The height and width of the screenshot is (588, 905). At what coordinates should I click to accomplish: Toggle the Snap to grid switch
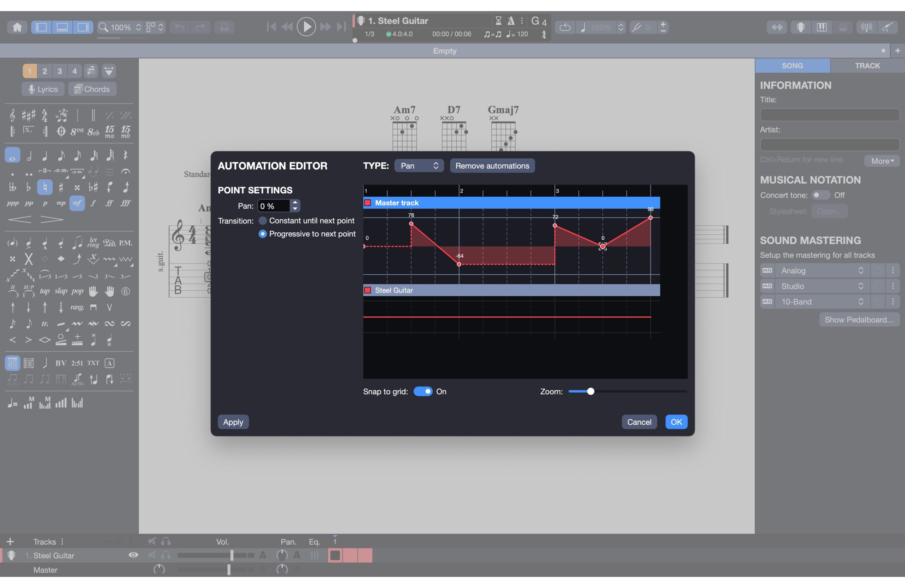[x=422, y=391]
